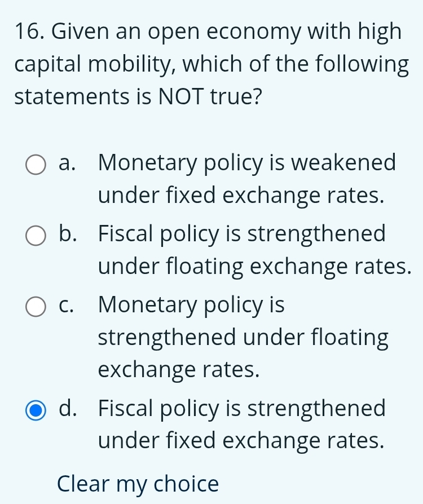Click option c text area
Viewport: 423px width, 504px height.
click(243, 337)
